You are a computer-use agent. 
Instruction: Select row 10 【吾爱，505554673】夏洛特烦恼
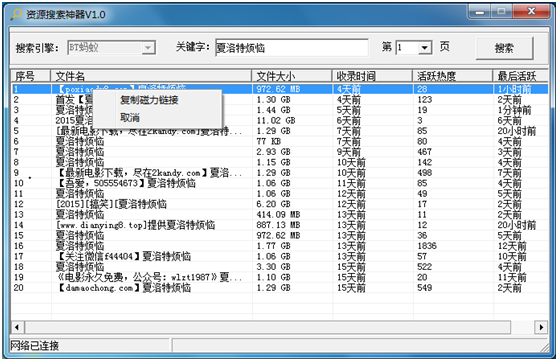279,183
